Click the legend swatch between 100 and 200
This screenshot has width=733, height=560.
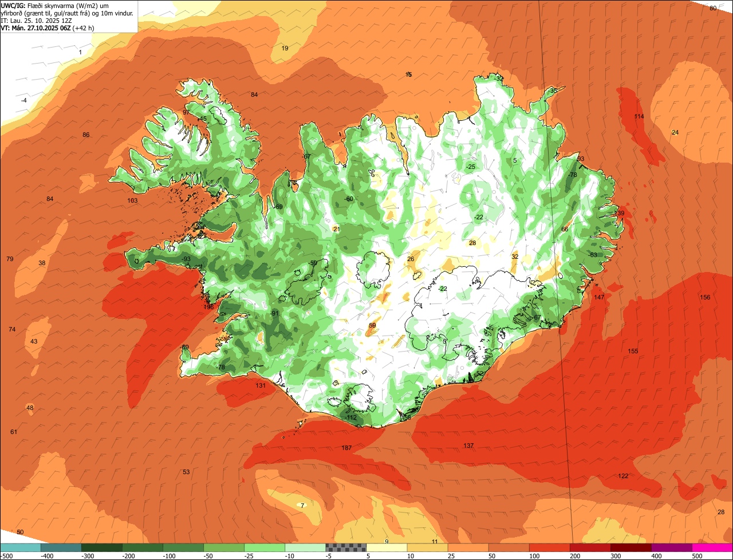(x=550, y=547)
